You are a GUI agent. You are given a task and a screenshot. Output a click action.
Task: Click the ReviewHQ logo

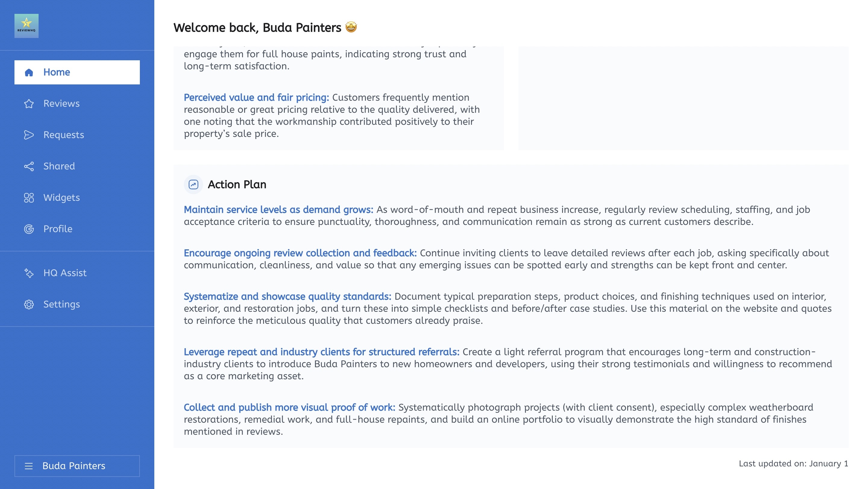(x=26, y=26)
